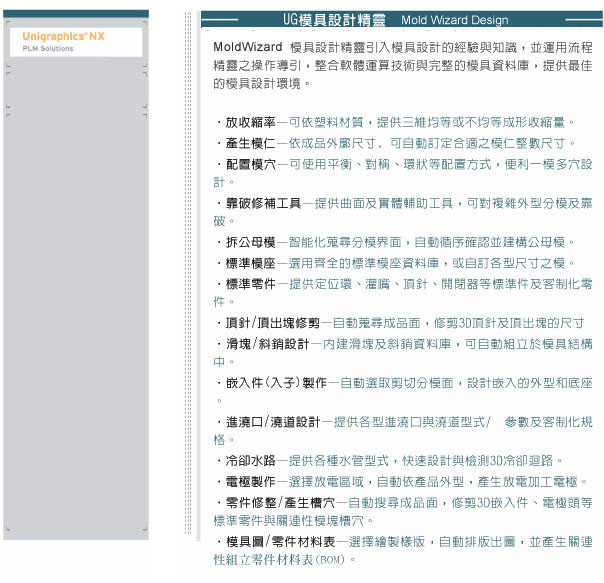Click the '放收縮率' bullet heading
Viewport: 604px width, 583px height.
point(250,122)
